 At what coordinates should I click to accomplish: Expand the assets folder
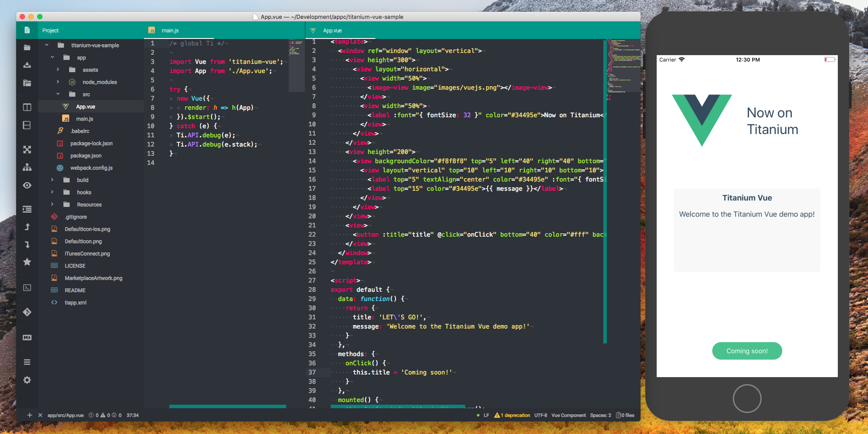pos(58,70)
